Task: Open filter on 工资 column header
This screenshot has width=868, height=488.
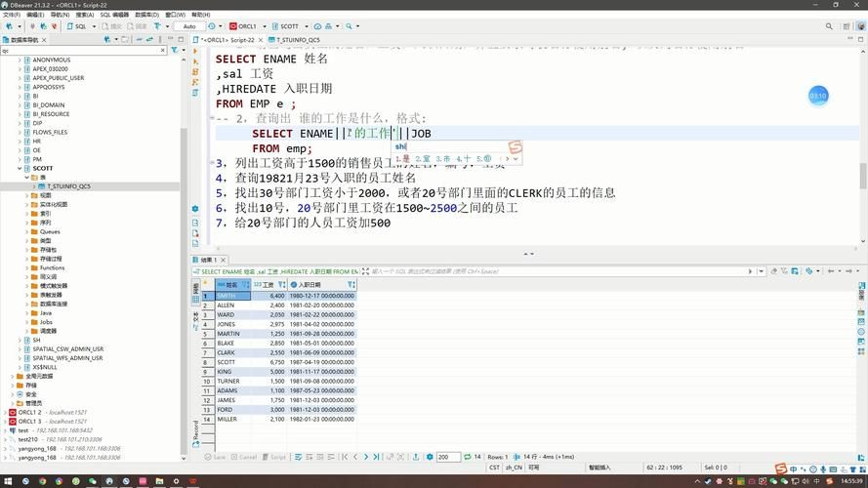Action: pos(282,284)
